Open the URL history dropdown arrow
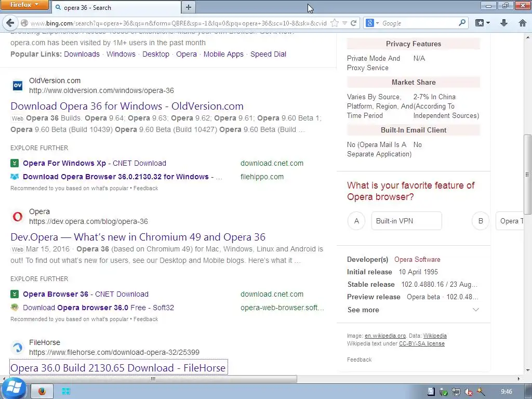This screenshot has width=532, height=399. pos(344,23)
